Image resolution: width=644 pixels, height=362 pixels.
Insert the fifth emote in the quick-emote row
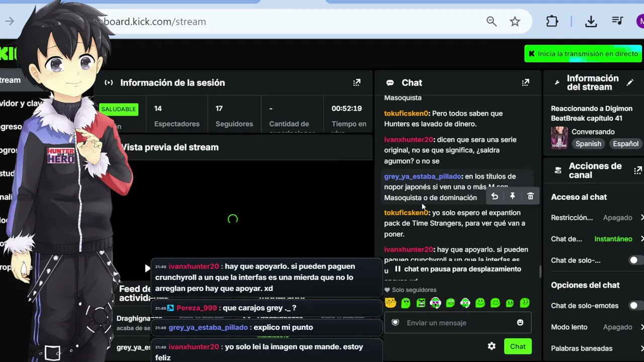(x=450, y=303)
